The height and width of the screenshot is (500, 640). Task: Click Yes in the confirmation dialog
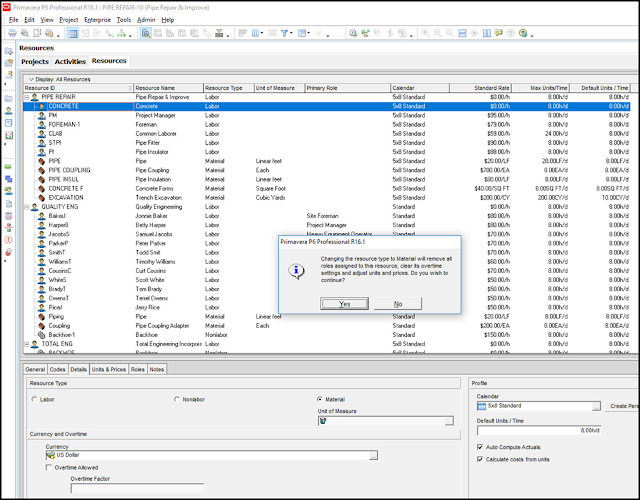[x=344, y=304]
